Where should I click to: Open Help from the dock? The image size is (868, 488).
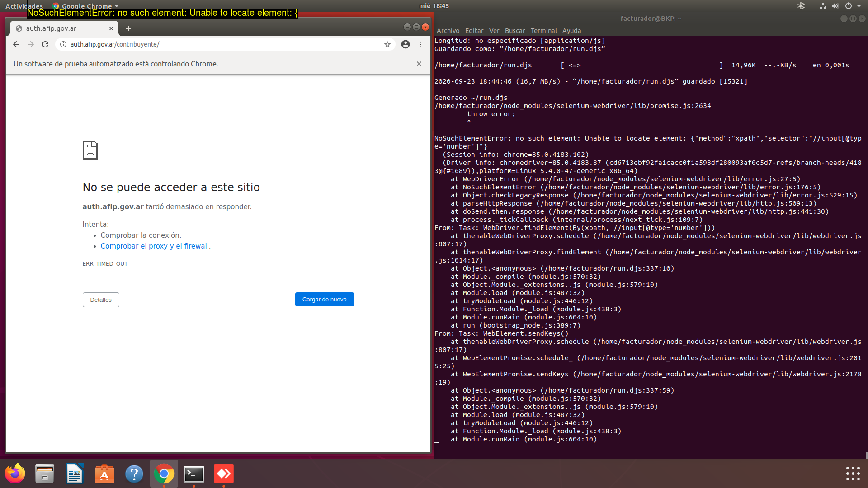pyautogui.click(x=134, y=474)
